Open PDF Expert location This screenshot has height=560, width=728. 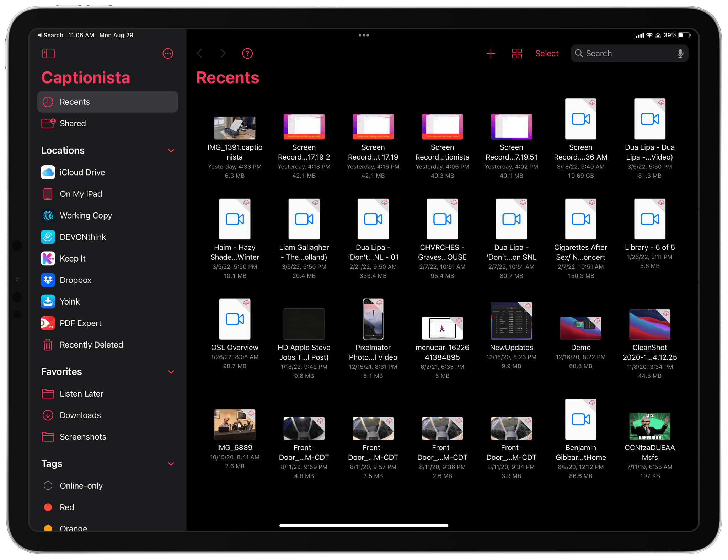pyautogui.click(x=108, y=323)
